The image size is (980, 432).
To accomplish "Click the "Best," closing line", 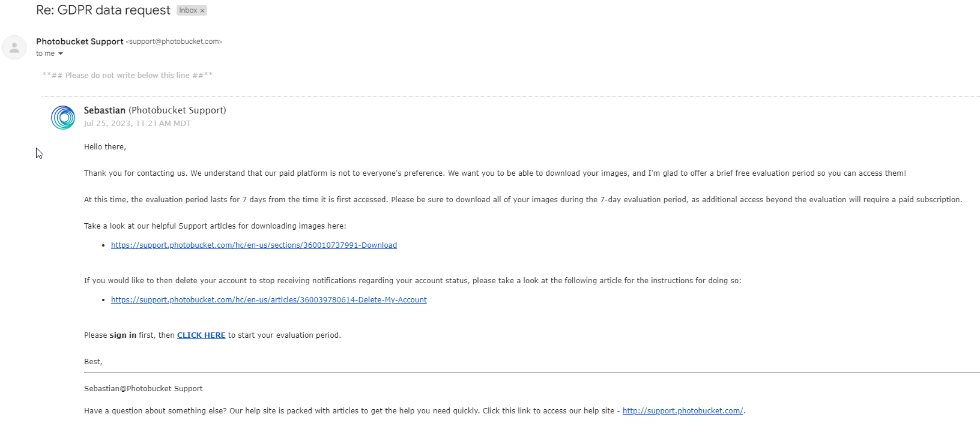I will (x=93, y=362).
